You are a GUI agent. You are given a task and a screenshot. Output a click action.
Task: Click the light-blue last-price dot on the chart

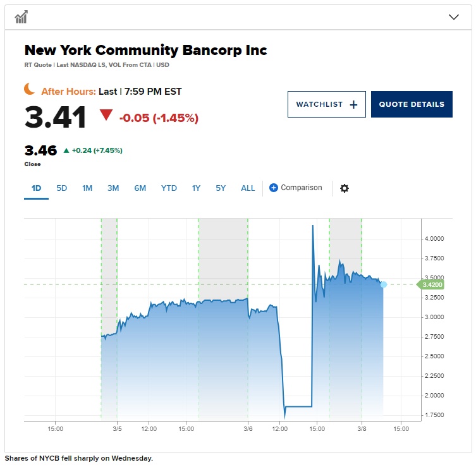[x=384, y=284]
